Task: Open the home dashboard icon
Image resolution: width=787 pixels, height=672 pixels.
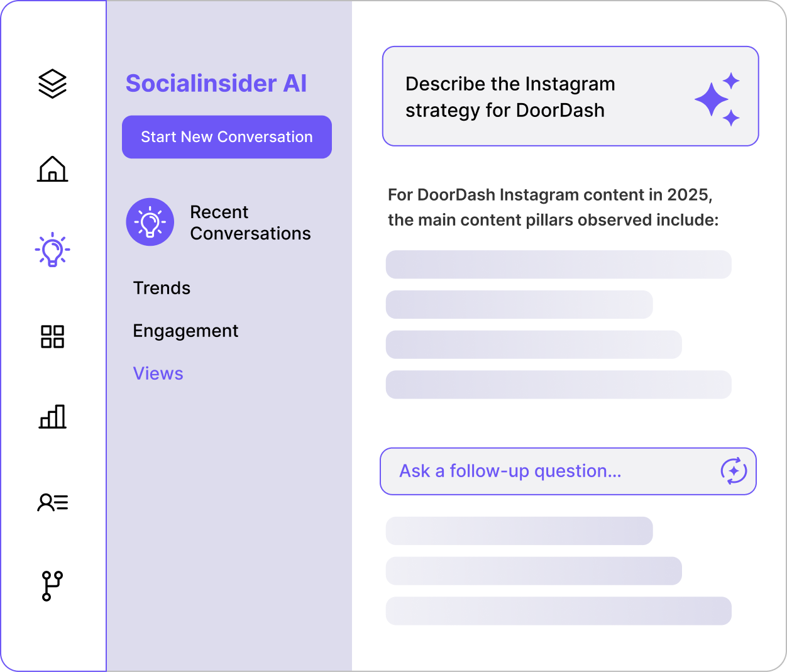Action: 52,169
